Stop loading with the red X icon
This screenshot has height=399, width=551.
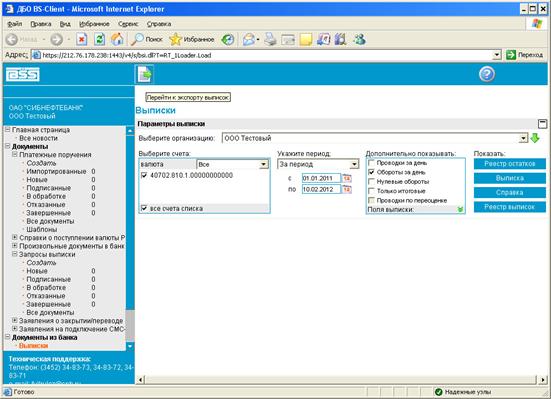click(82, 39)
